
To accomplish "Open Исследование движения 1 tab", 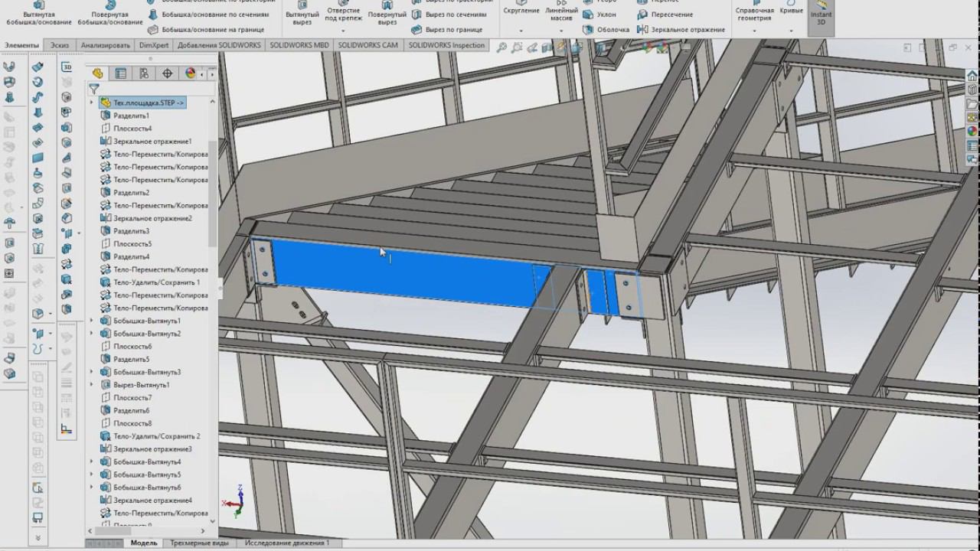I will click(287, 543).
